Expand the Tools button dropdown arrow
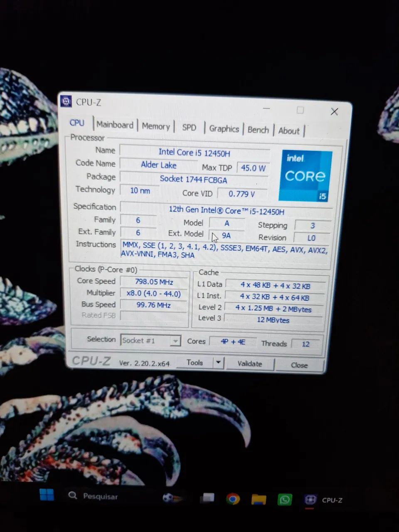 [x=219, y=363]
